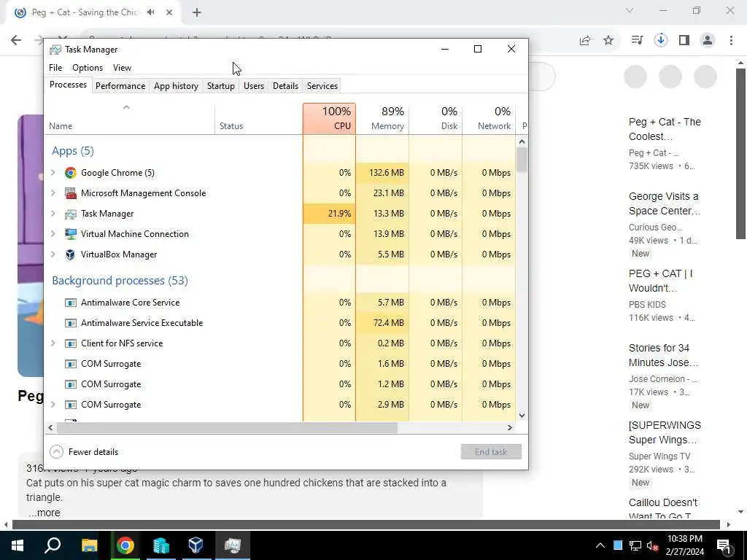Open the Options menu

tap(88, 68)
